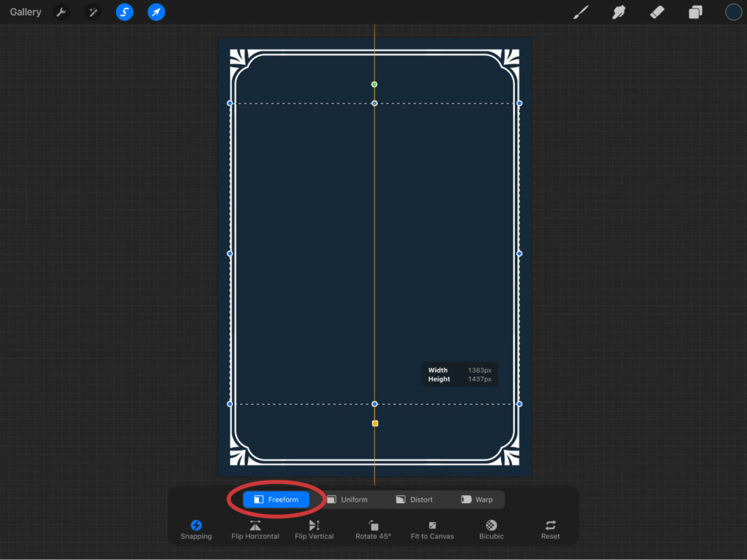Switch to Uniform transform mode
Screen dimensions: 747x560
coord(347,499)
